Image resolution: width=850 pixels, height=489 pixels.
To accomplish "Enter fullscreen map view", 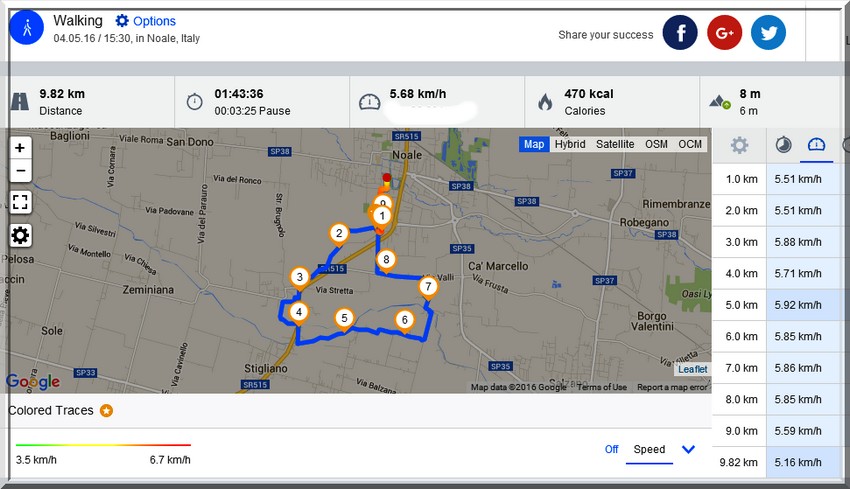I will 20,203.
